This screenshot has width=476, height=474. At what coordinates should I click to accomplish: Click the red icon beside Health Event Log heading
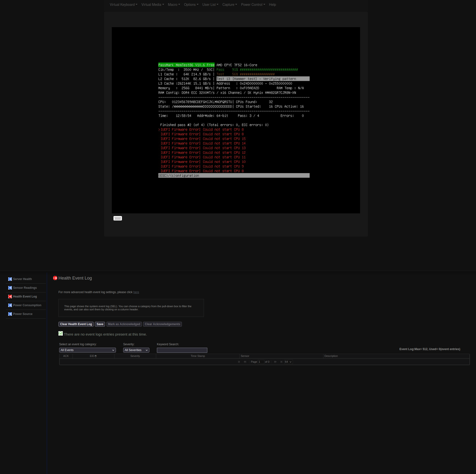[55, 278]
